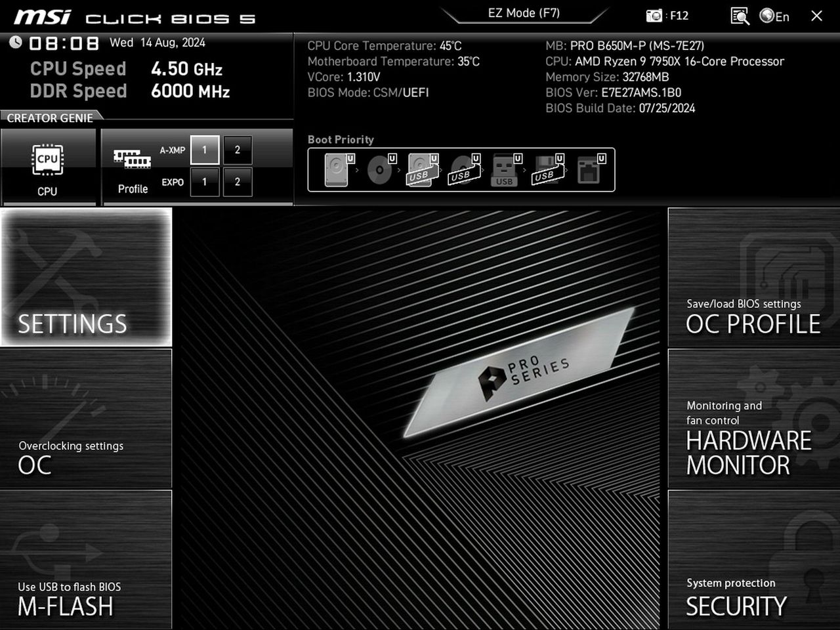Select the USB CD/DVD boot icon
This screenshot has height=630, width=840.
pos(464,170)
